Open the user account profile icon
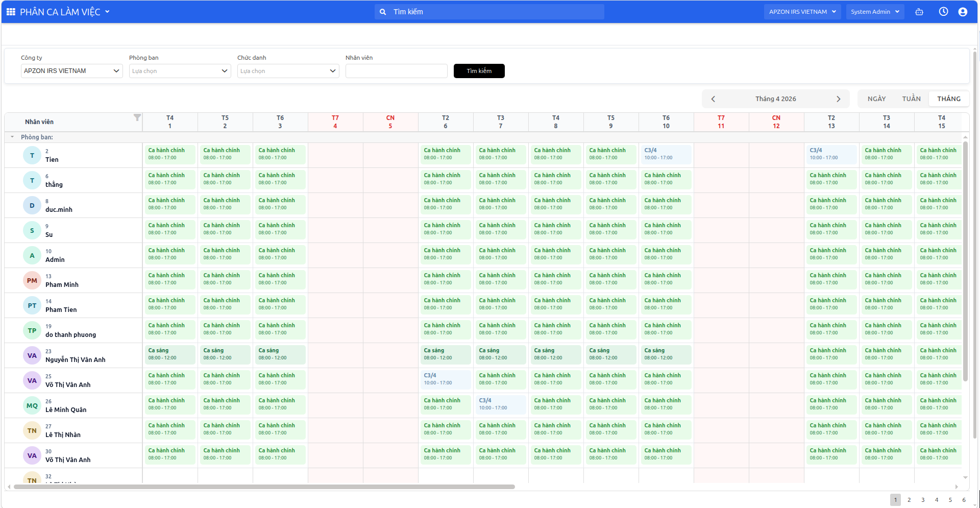The width and height of the screenshot is (980, 508). (963, 12)
